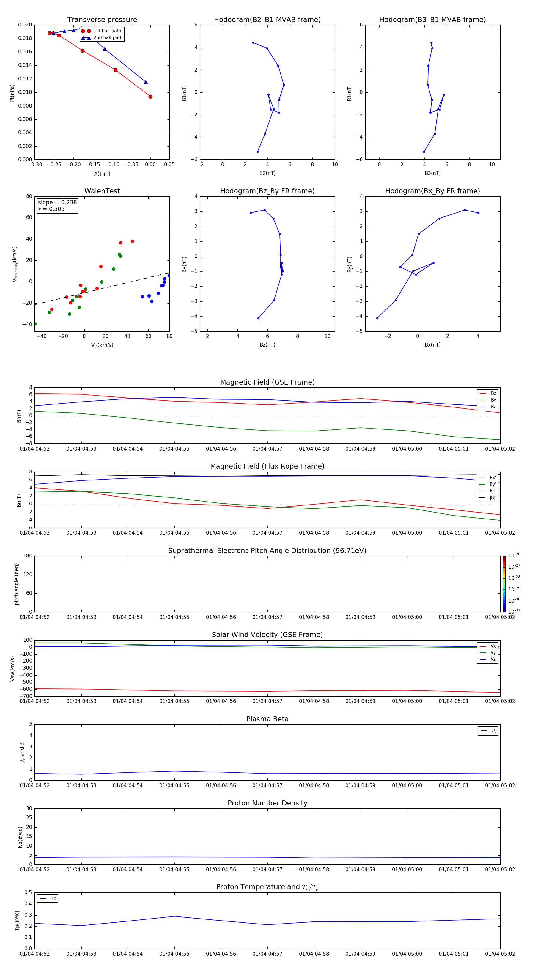Select the "2nd half path" legend entry
Screen dimensions: 535x980
pyautogui.click(x=102, y=38)
